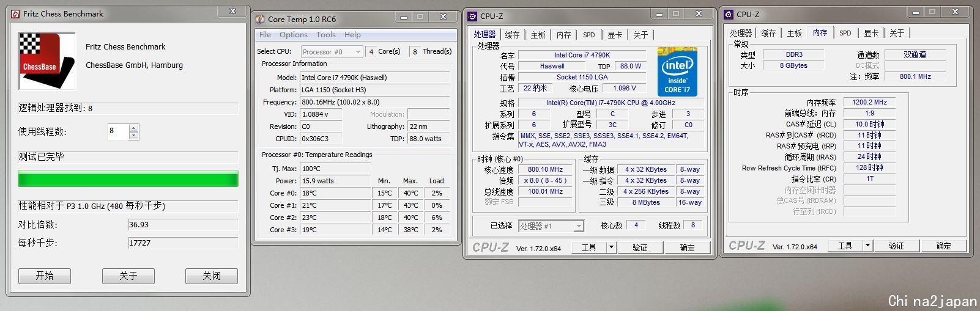The image size is (980, 311).
Task: Switch to the 显卡 tab in the CPU-Z processor window
Action: pyautogui.click(x=615, y=35)
